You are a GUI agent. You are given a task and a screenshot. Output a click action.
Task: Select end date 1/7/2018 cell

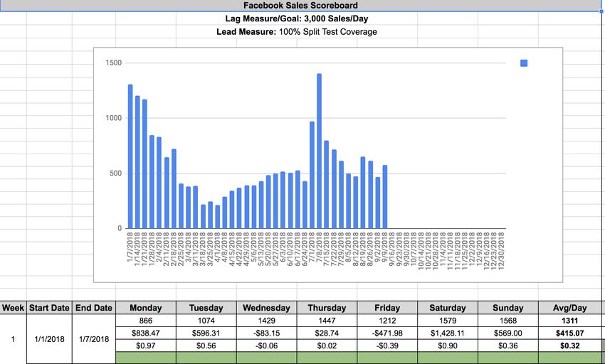click(x=94, y=339)
